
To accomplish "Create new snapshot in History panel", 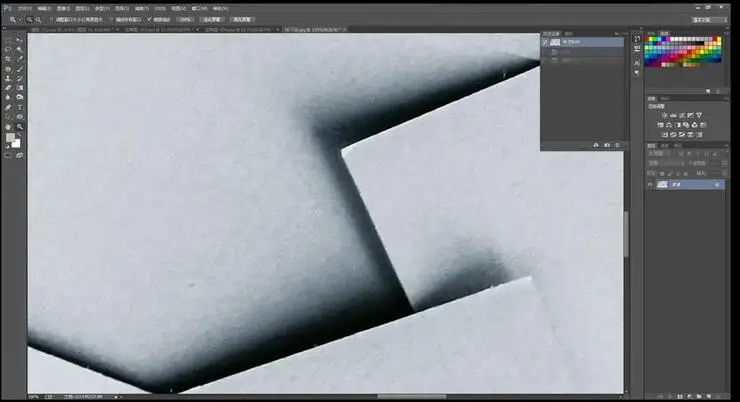I will pyautogui.click(x=607, y=145).
